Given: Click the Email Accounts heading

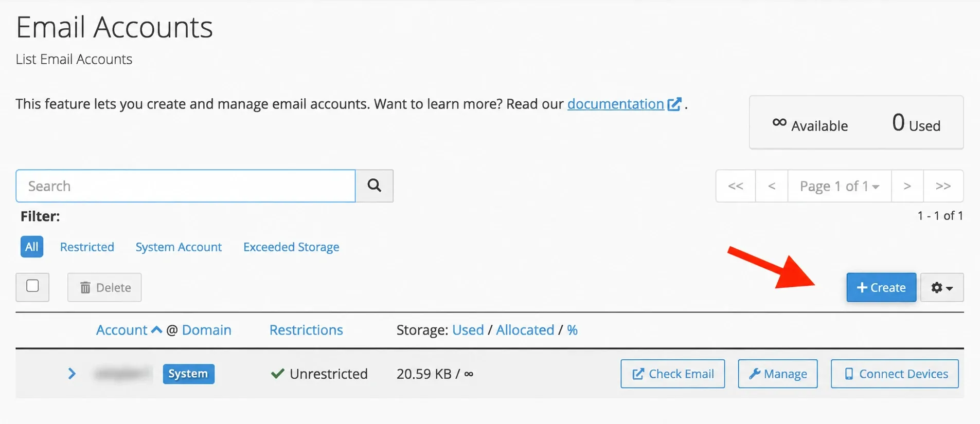Looking at the screenshot, I should point(114,27).
